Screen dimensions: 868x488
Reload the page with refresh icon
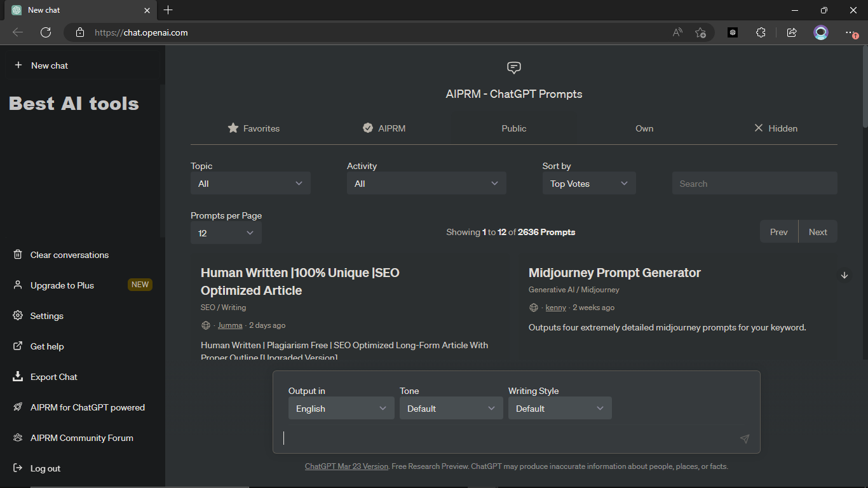pos(46,32)
